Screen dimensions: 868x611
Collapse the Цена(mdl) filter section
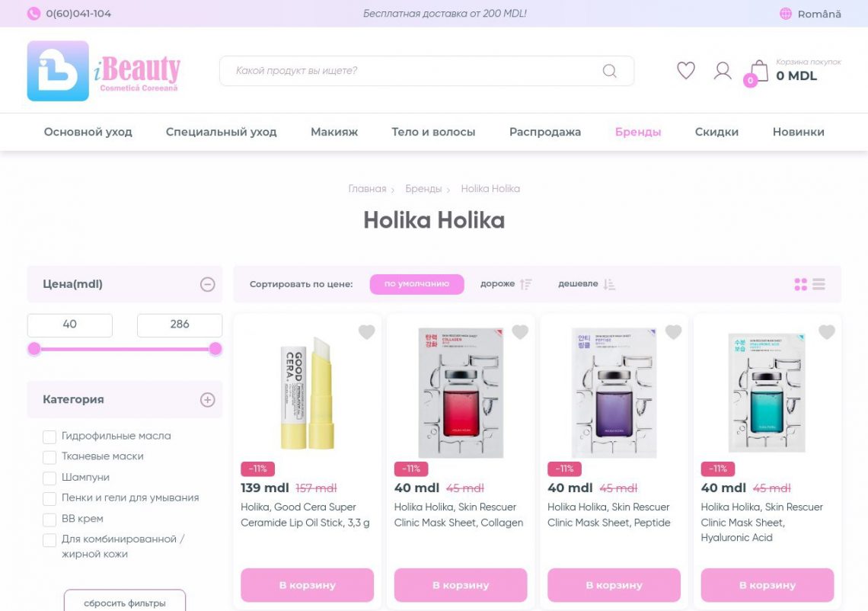coord(207,284)
